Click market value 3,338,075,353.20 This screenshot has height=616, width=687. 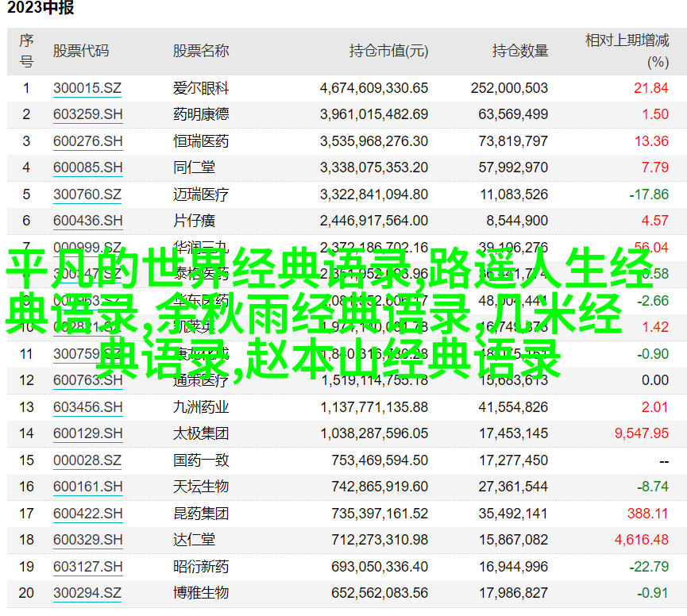(x=374, y=167)
